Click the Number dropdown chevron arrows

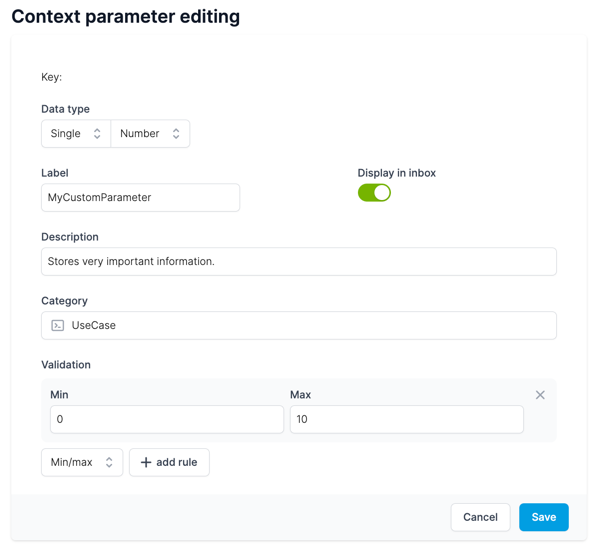[x=176, y=133]
